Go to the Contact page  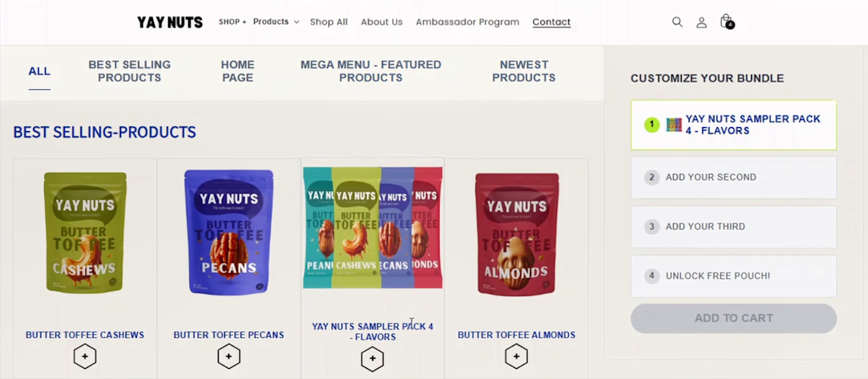pyautogui.click(x=552, y=22)
